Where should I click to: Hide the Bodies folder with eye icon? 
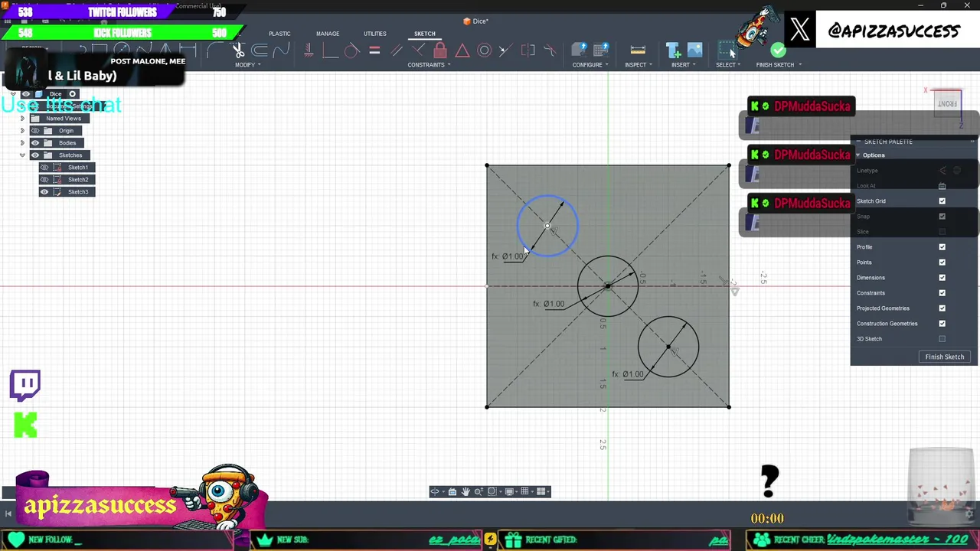tap(34, 143)
